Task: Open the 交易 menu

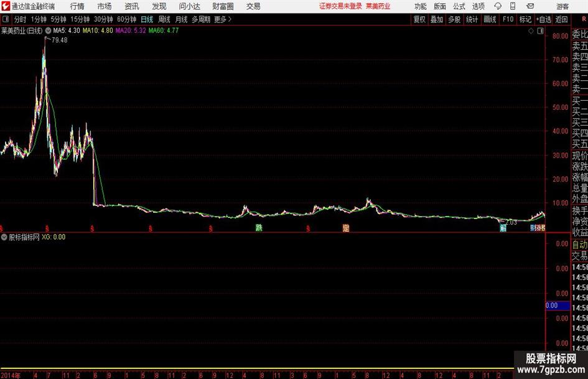Action: coord(253,6)
